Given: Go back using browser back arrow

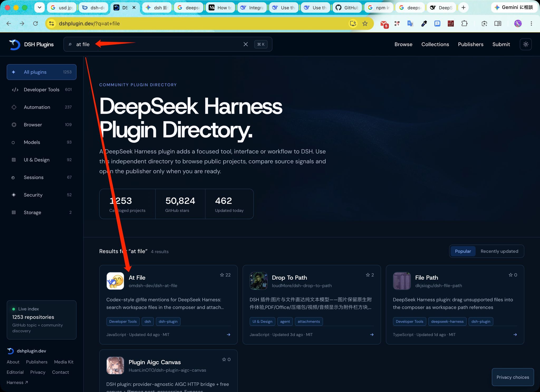Looking at the screenshot, I should tap(9, 23).
